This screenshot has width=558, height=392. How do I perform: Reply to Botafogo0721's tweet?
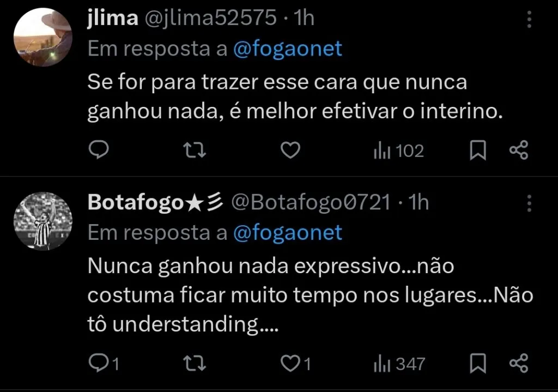[x=99, y=361]
